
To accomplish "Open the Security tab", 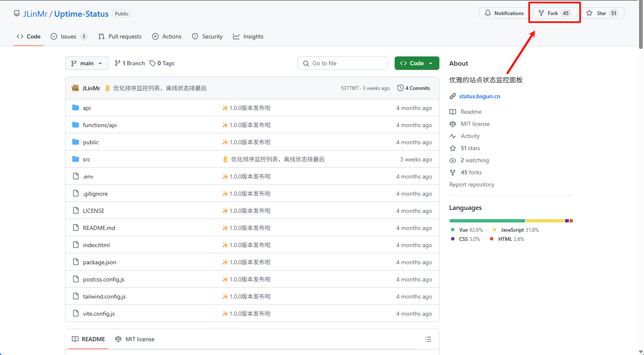I will [x=207, y=36].
